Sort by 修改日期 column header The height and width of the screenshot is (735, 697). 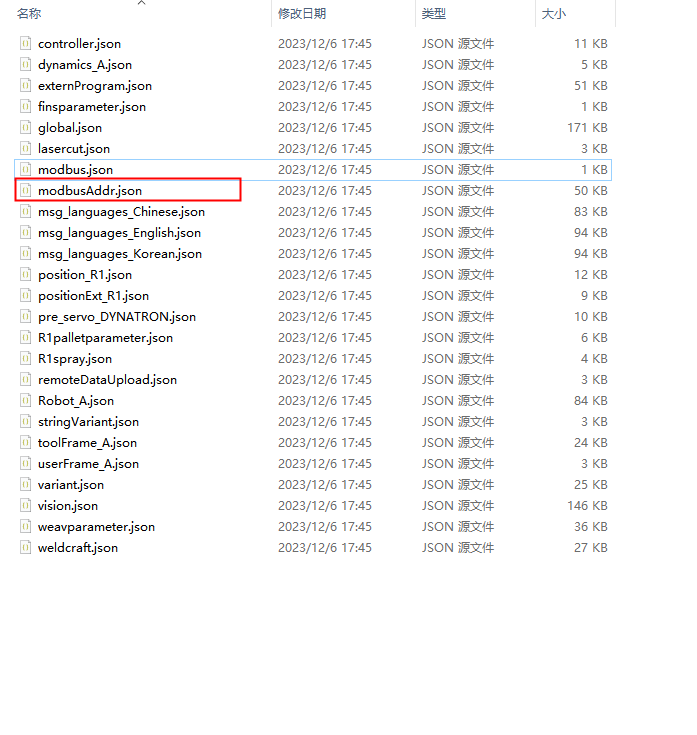click(302, 14)
